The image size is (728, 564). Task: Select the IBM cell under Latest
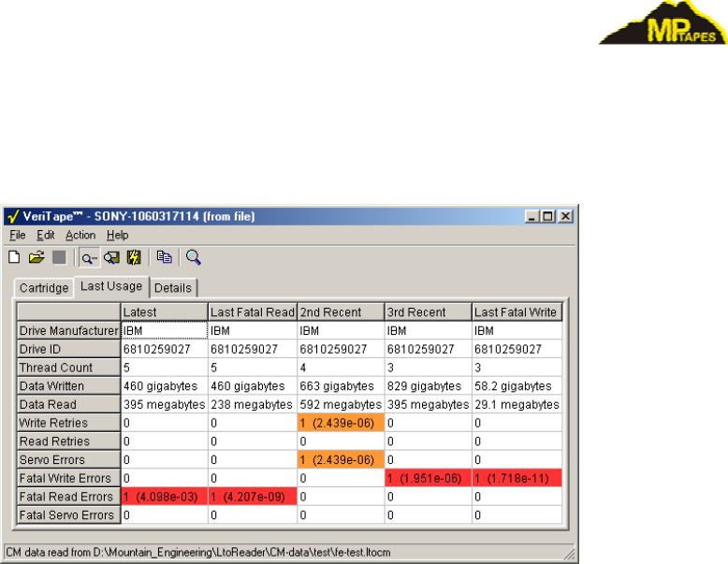165,330
